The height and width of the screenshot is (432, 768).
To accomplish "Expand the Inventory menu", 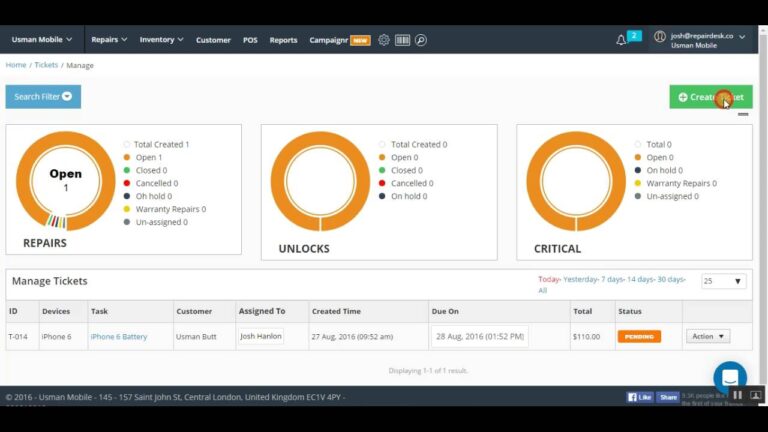I will [x=161, y=40].
